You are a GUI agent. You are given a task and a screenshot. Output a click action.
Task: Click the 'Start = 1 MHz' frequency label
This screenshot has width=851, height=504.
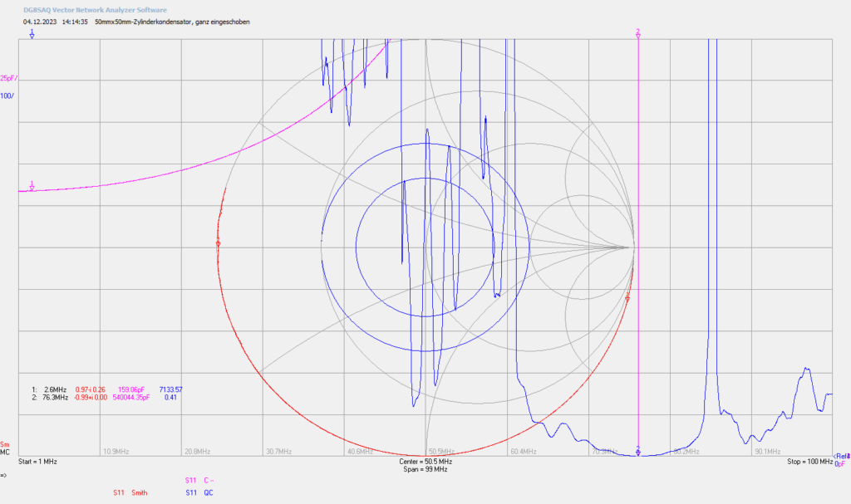(x=37, y=462)
